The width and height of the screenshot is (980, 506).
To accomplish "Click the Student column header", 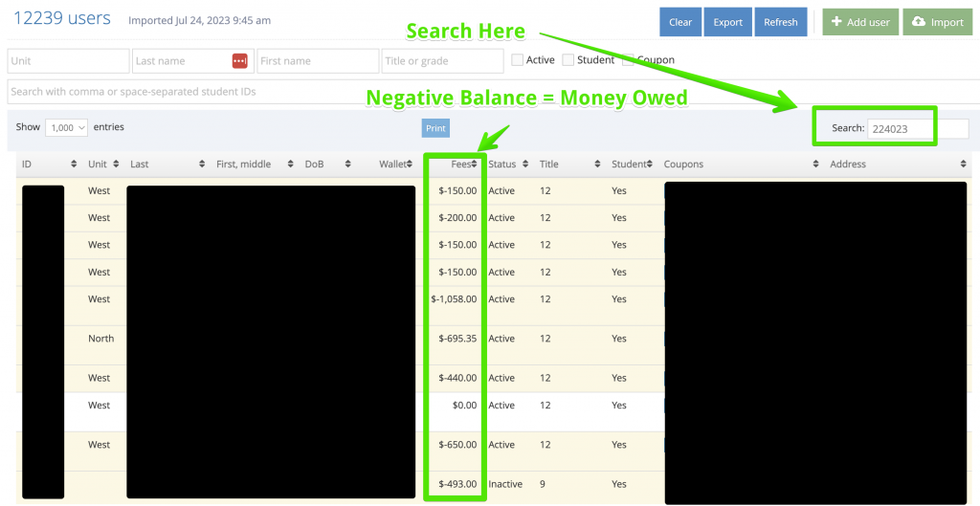I will [628, 165].
